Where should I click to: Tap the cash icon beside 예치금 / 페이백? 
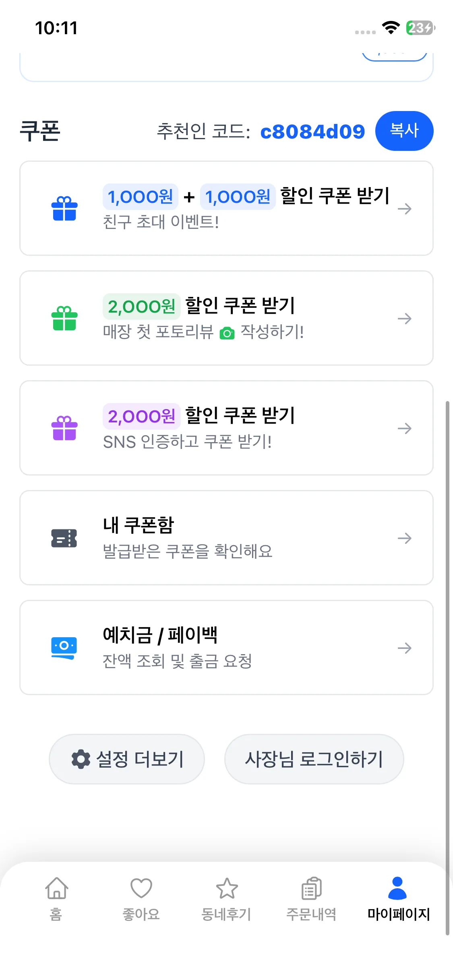pos(64,648)
